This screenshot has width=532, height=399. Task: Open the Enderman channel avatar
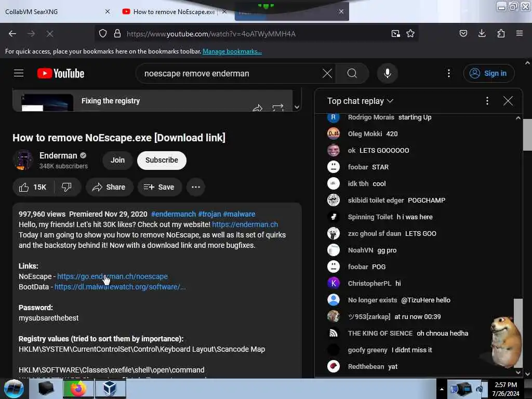[23, 160]
